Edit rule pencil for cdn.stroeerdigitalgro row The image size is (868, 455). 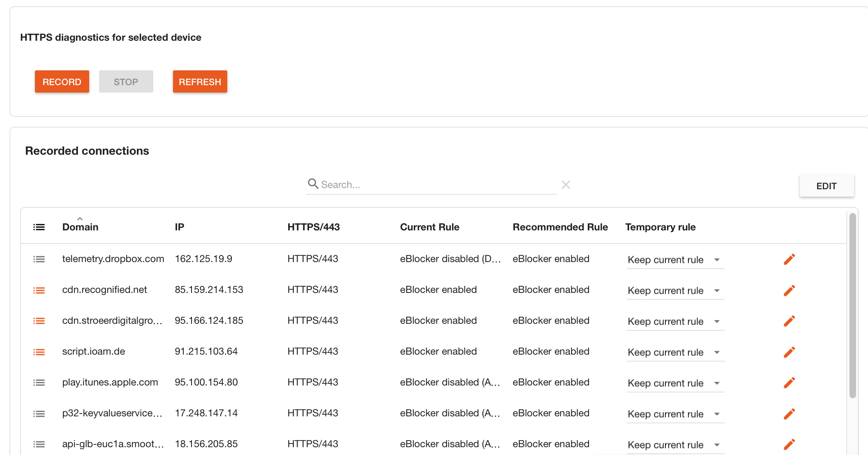click(x=789, y=321)
